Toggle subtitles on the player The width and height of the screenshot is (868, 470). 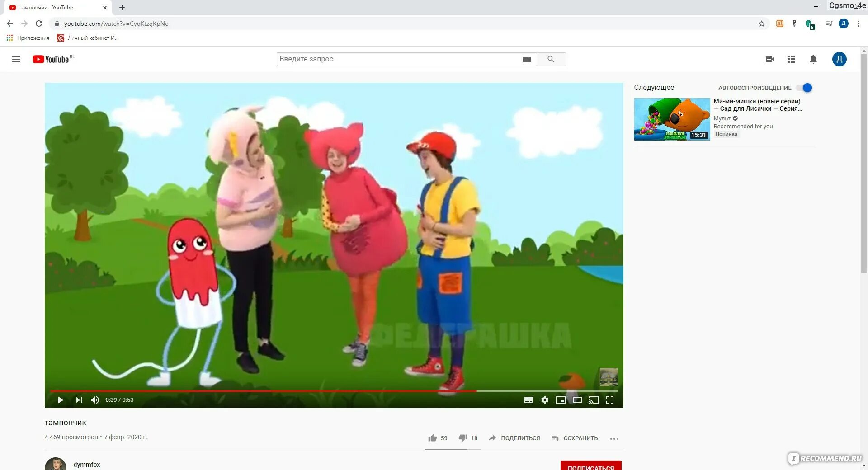tap(528, 400)
